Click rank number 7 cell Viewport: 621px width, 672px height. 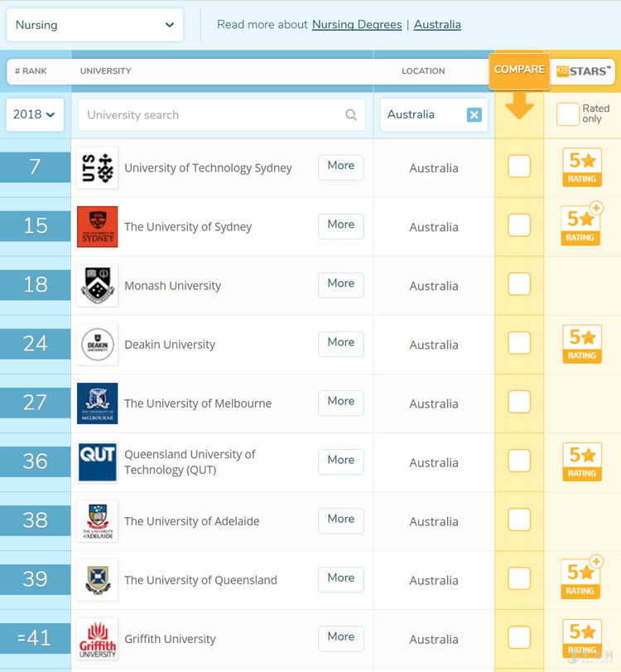point(35,167)
